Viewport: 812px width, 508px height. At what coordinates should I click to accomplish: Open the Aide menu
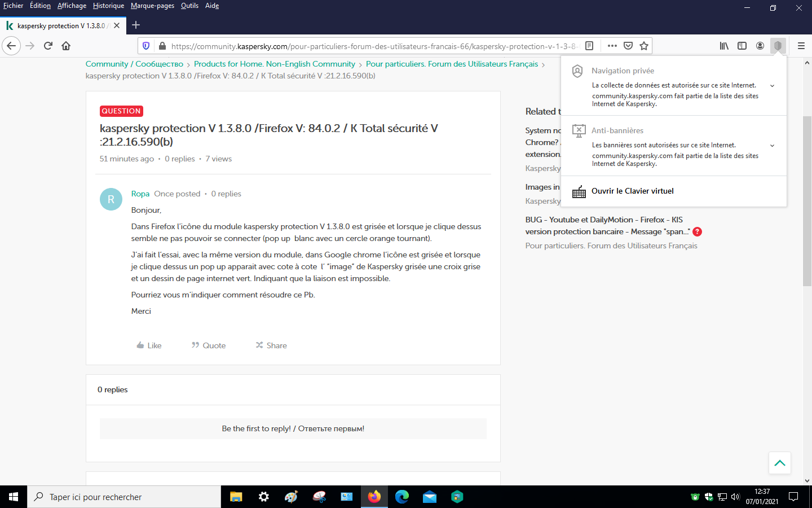212,6
